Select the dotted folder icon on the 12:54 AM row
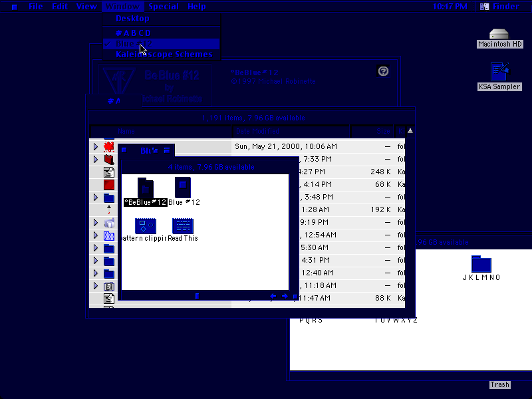The height and width of the screenshot is (399, 532). 109,235
